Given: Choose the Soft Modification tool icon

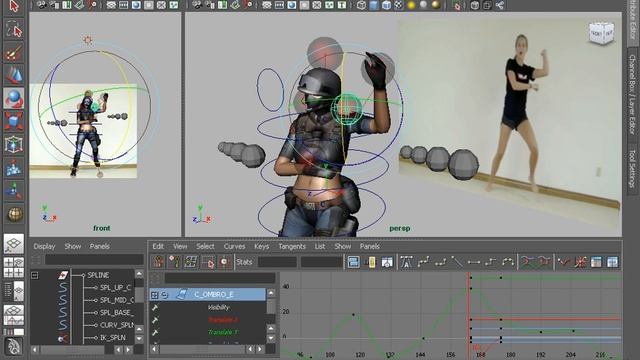Looking at the screenshot, I should (14, 168).
